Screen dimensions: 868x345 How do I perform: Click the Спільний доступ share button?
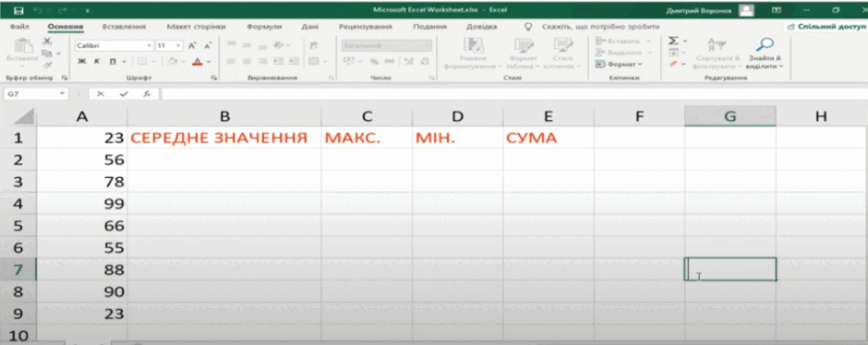(826, 27)
